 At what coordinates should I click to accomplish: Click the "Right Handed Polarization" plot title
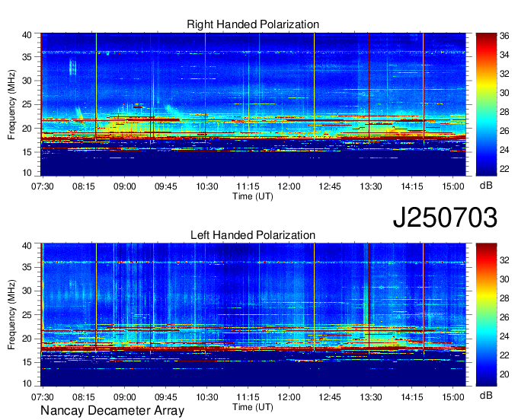pos(253,24)
